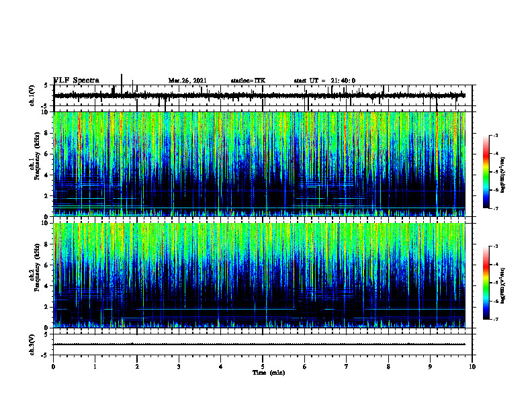Click the time axis tick label "1"
Screen dimensions: 532x411
[95, 367]
